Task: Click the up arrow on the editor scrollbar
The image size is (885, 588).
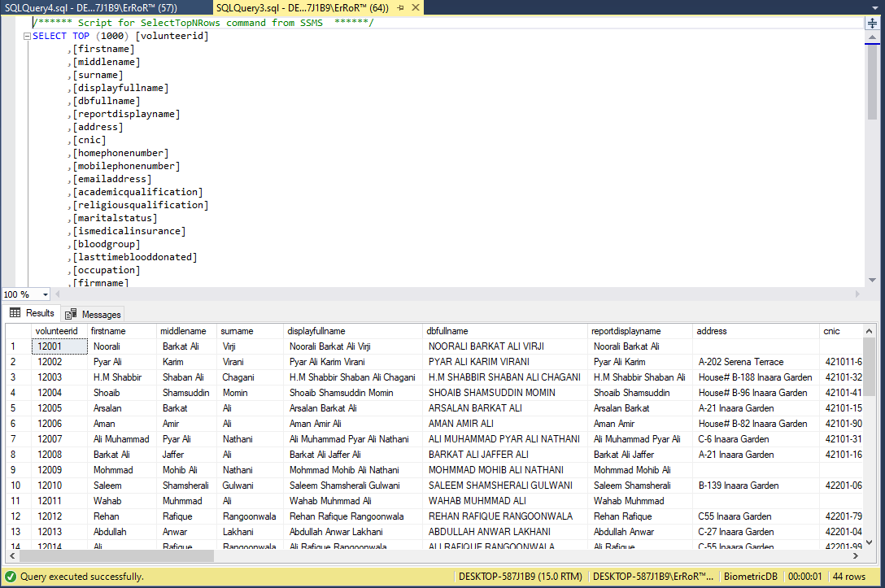Action: [872, 38]
